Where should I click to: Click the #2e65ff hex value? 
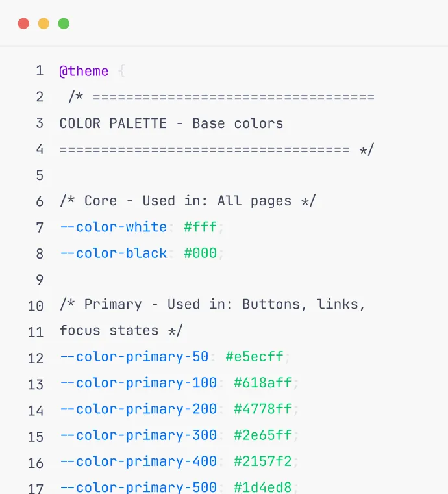pos(263,435)
